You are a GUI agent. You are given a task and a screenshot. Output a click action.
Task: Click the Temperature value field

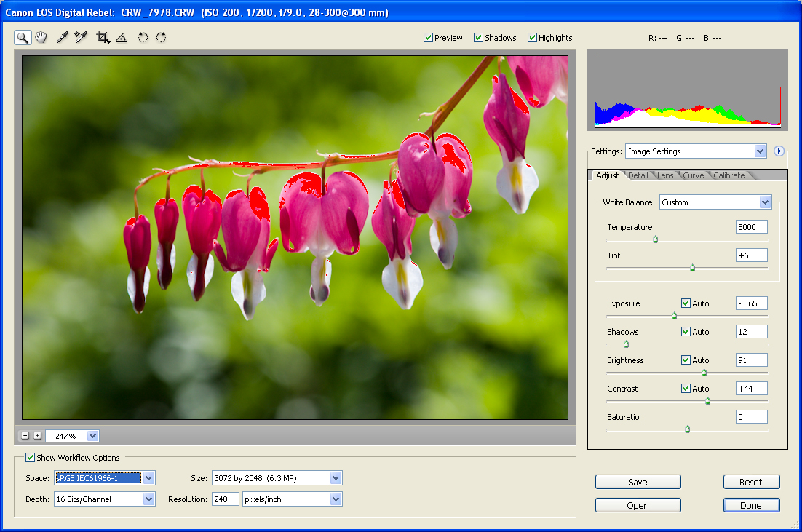(x=751, y=226)
